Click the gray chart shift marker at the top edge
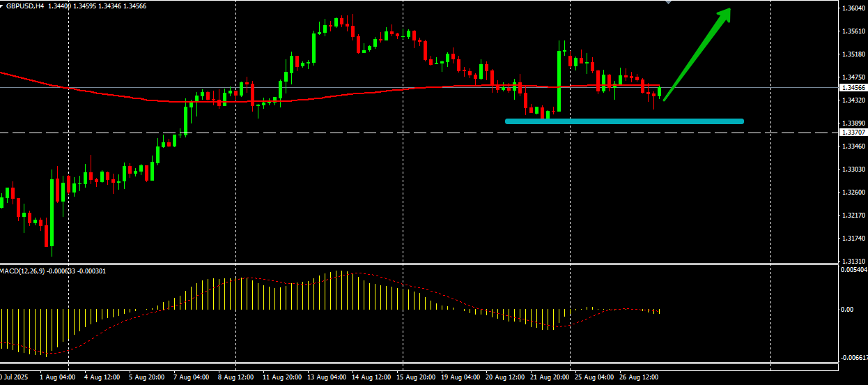Image resolution: width=868 pixels, height=385 pixels. click(669, 2)
